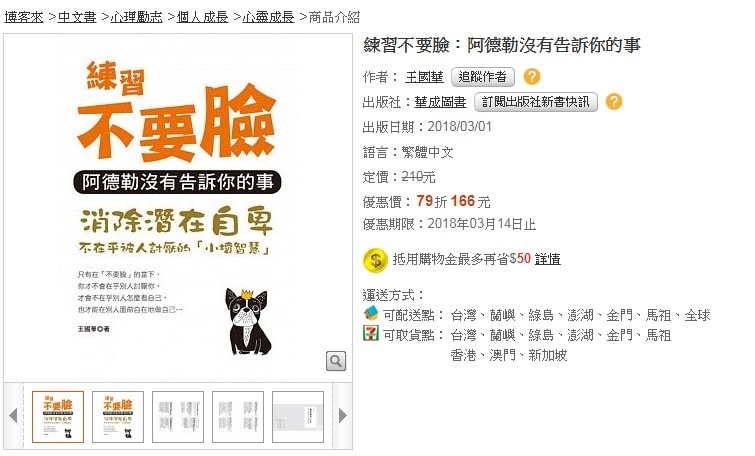Subscribe via 訂閱出版社新書快訊 button
This screenshot has height=456, width=755.
click(535, 102)
